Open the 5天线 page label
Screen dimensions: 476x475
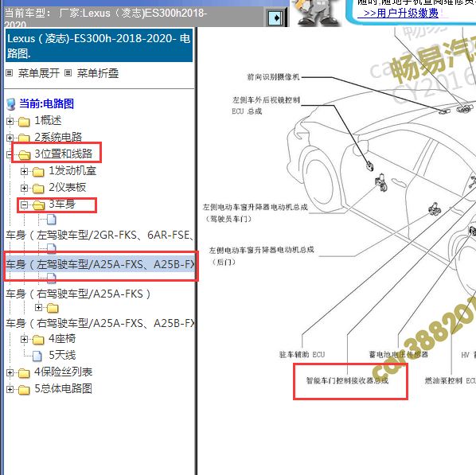point(62,355)
